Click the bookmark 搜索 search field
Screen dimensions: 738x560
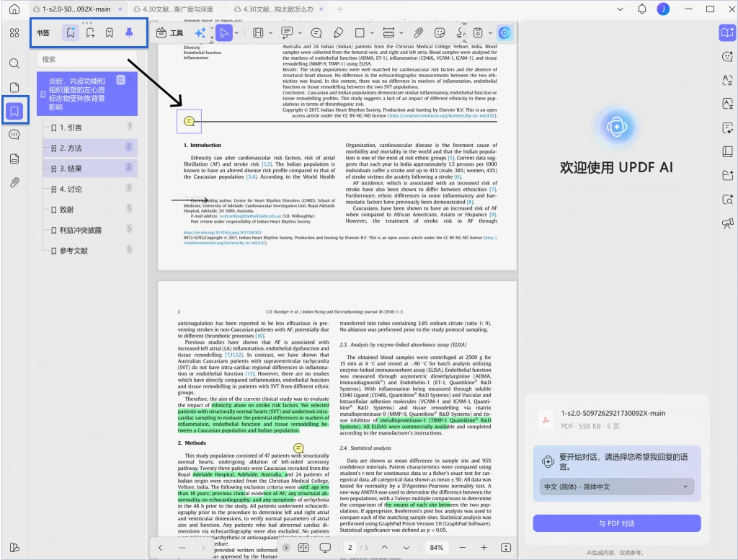tap(87, 59)
